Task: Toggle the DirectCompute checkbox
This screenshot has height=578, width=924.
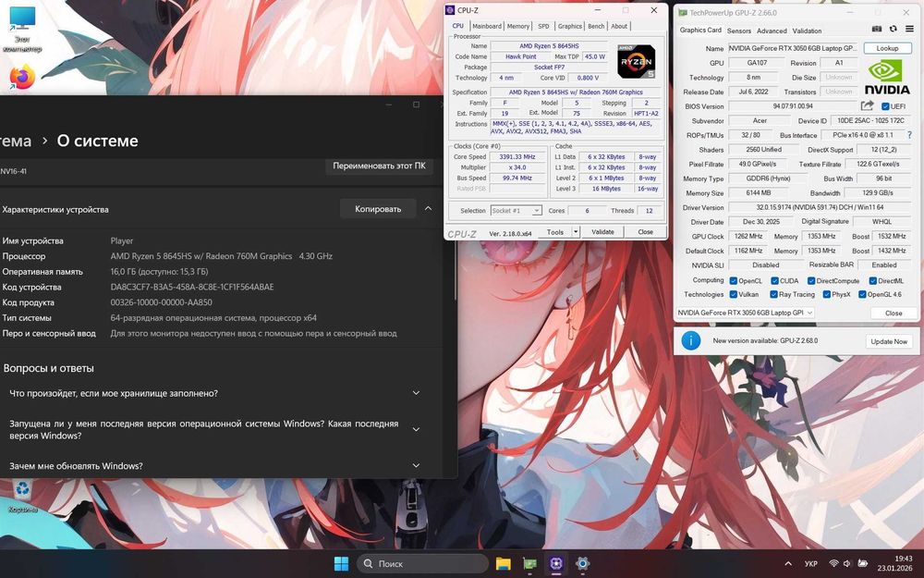Action: tap(811, 281)
